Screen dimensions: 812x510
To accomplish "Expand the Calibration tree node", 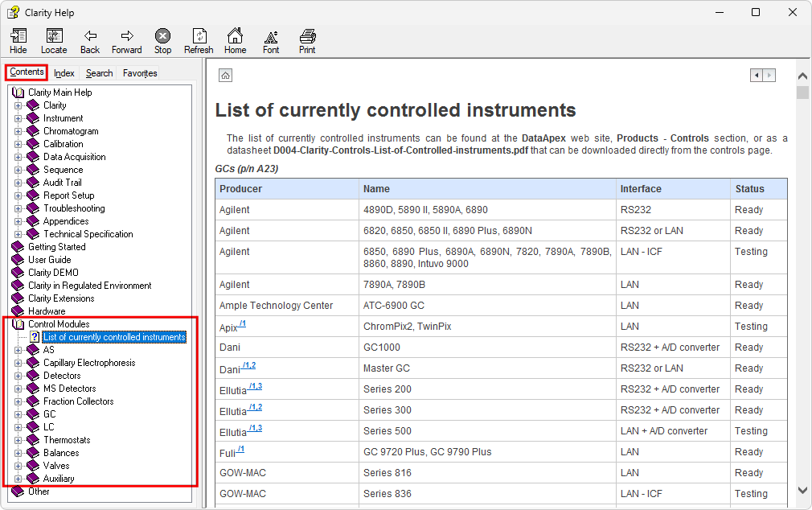I will click(18, 144).
